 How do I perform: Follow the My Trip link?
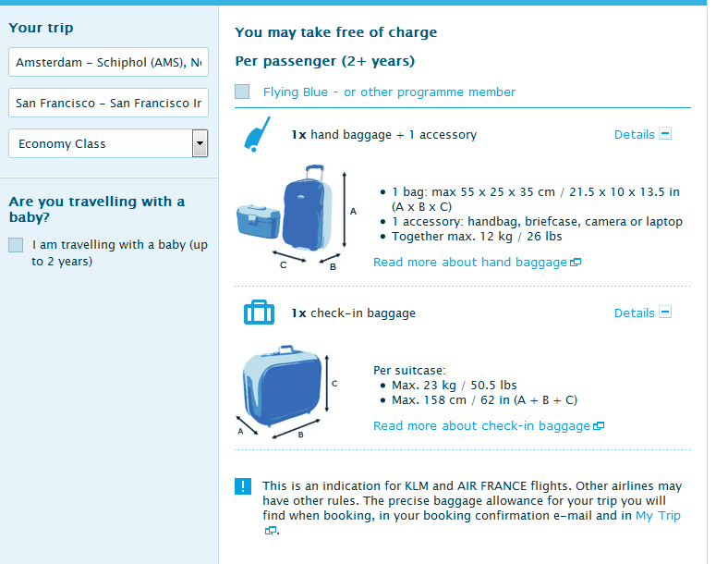[x=658, y=516]
